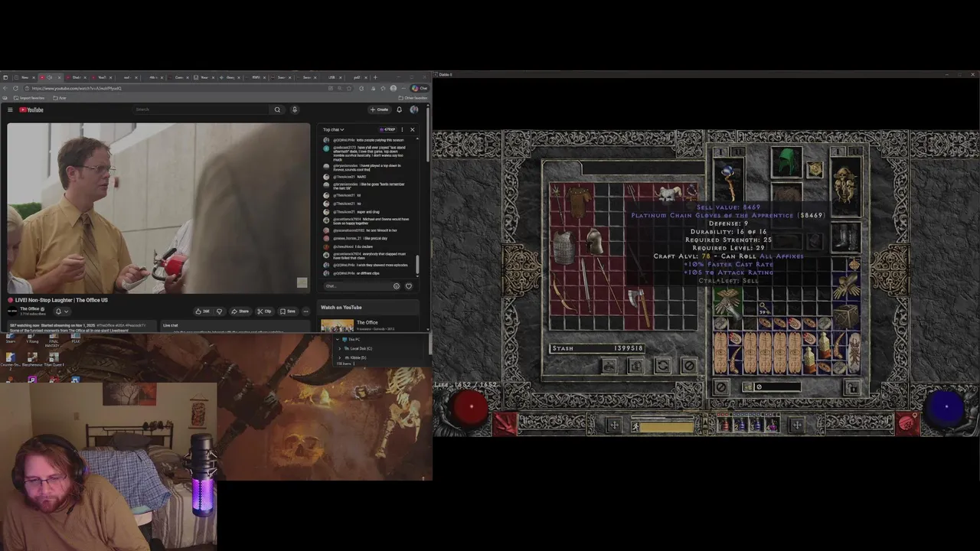Open the browser Copilot Chat button

tap(420, 88)
